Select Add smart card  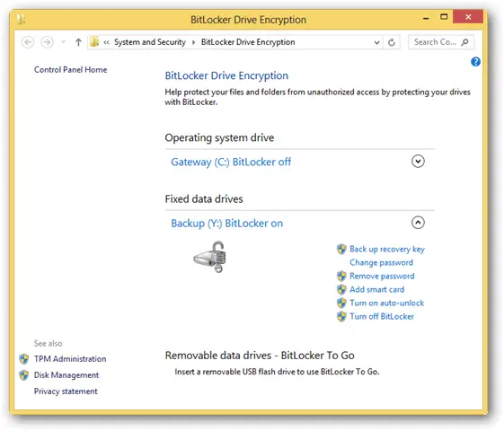pyautogui.click(x=376, y=289)
